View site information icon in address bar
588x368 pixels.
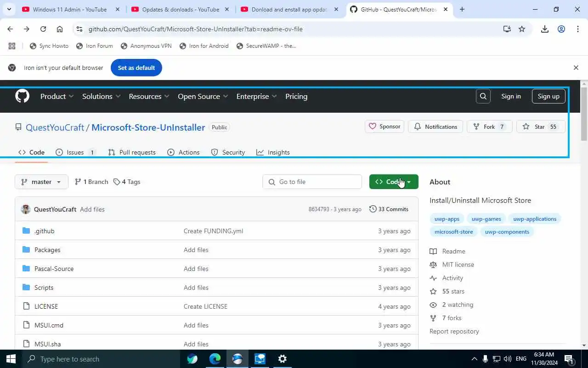(x=79, y=29)
